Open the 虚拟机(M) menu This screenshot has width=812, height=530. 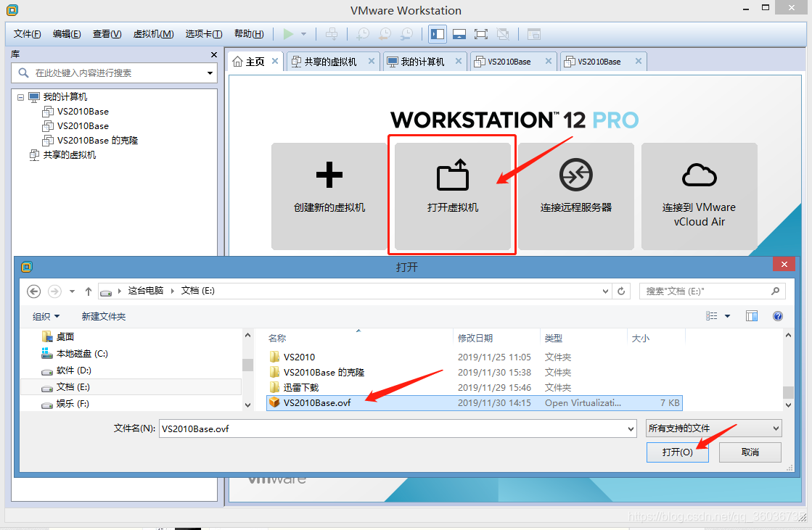point(153,34)
